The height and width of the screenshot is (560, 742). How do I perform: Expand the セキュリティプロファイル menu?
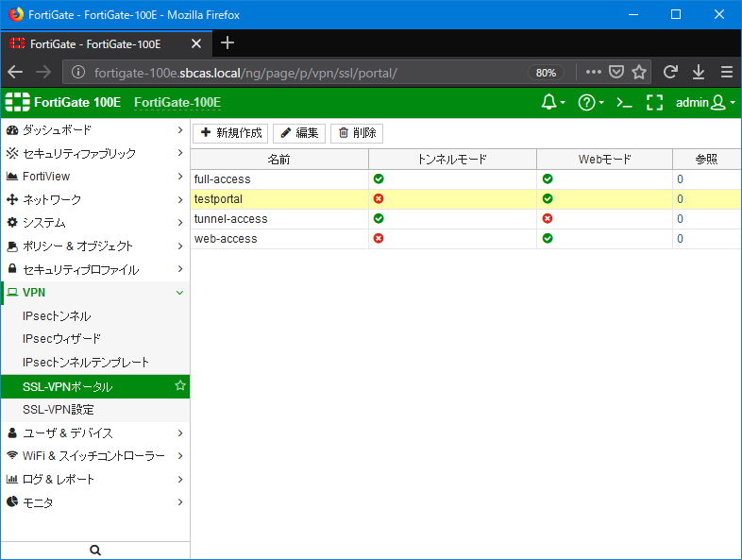[95, 269]
